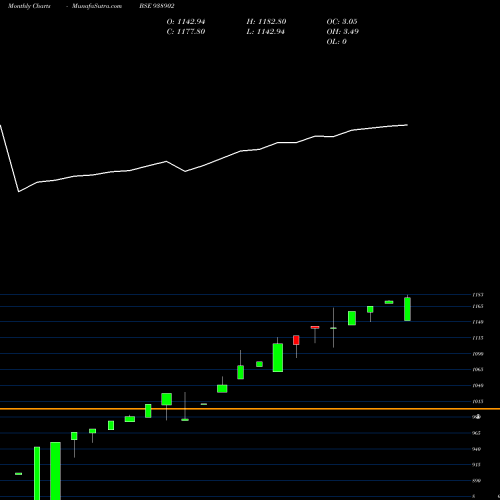500x500 pixels.
Task: Click the 949 price axis label
Action: pyautogui.click(x=477, y=449)
